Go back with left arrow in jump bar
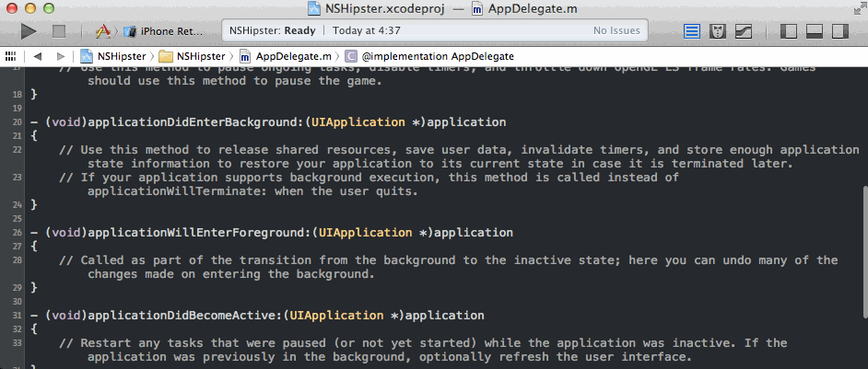This screenshot has width=868, height=369. click(x=37, y=56)
